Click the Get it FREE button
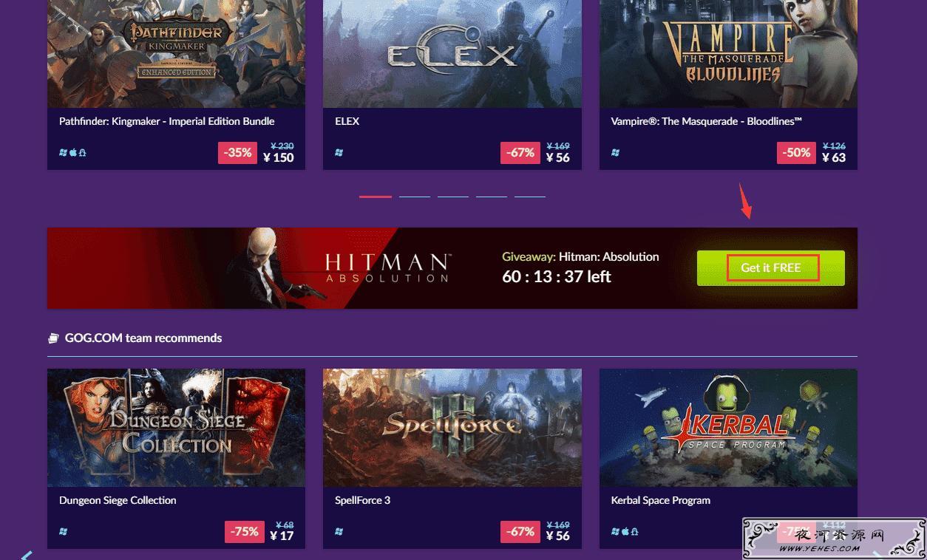This screenshot has height=560, width=927. [x=770, y=267]
